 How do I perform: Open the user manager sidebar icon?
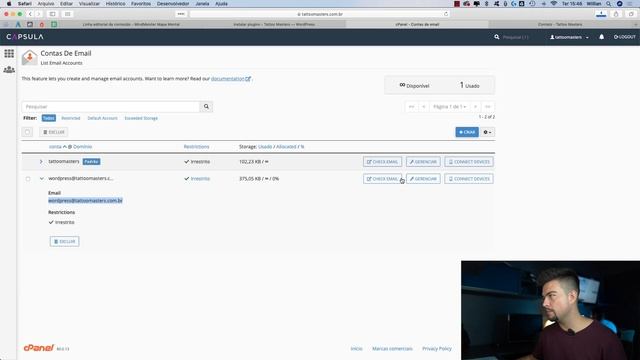pos(9,70)
